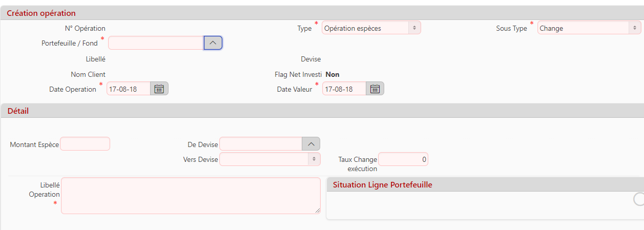Open the Date Valeur calendar picker
The height and width of the screenshot is (230, 644).
[375, 89]
